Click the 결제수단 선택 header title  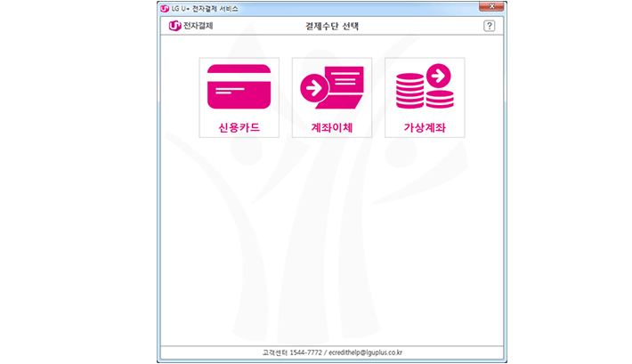[332, 26]
